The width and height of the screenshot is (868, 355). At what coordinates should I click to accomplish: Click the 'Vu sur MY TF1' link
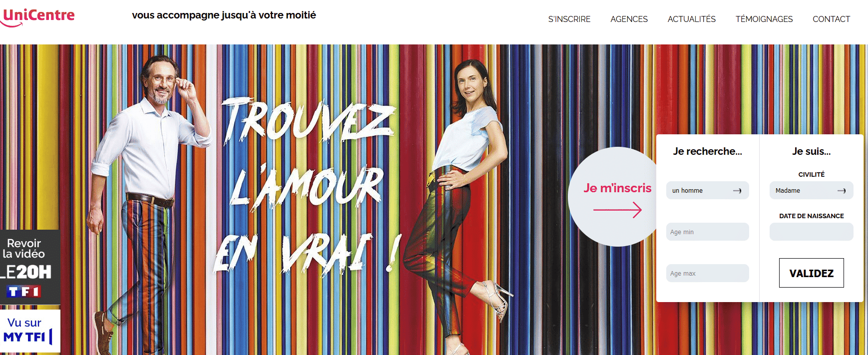(30, 331)
